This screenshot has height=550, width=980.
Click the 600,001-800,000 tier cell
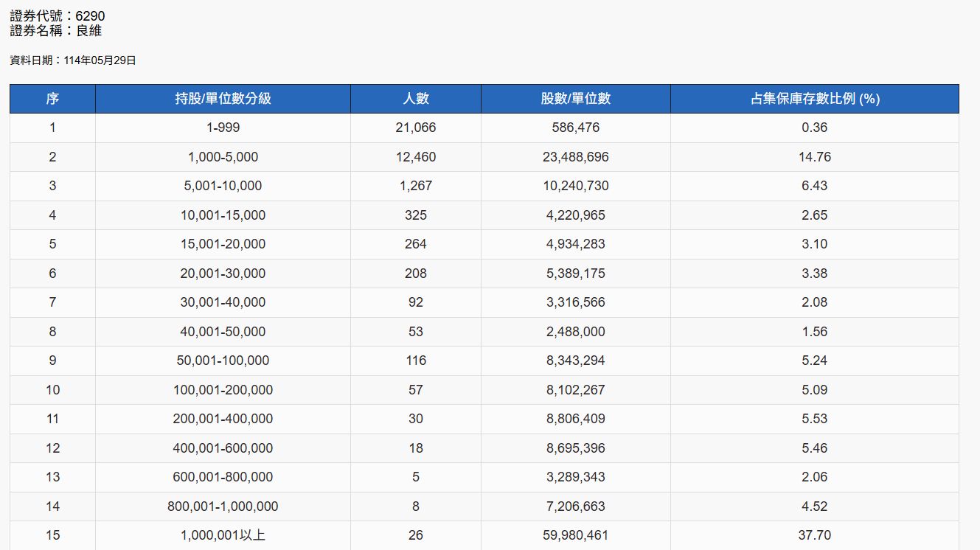[x=223, y=477]
